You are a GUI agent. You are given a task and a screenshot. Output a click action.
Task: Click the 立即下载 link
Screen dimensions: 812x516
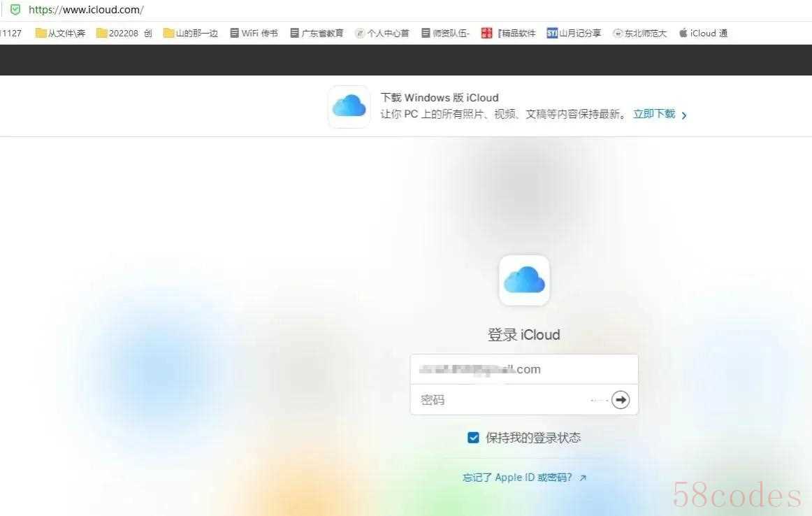654,114
